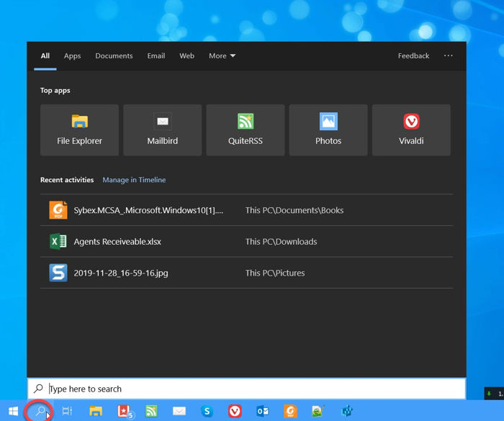Switch to the Email tab
This screenshot has height=421, width=504.
[x=156, y=56]
